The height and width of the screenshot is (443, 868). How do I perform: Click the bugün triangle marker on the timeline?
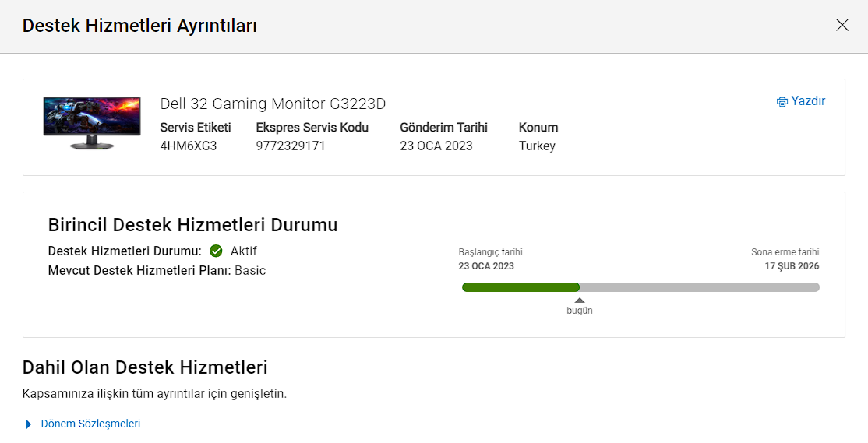pos(579,300)
